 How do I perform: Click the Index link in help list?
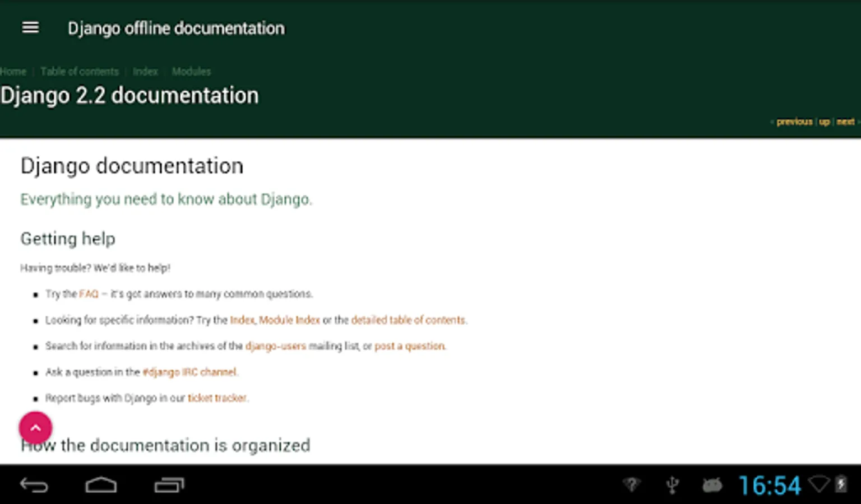[x=242, y=320]
